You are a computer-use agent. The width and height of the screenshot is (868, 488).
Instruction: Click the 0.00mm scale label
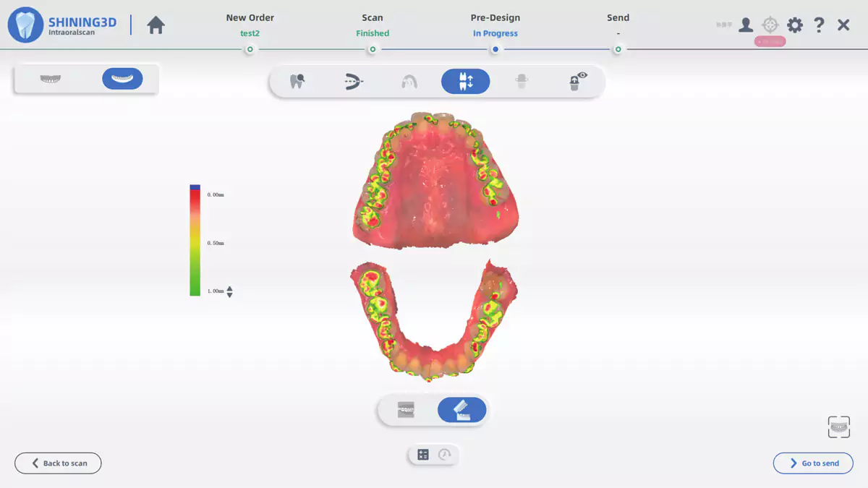[x=216, y=194]
